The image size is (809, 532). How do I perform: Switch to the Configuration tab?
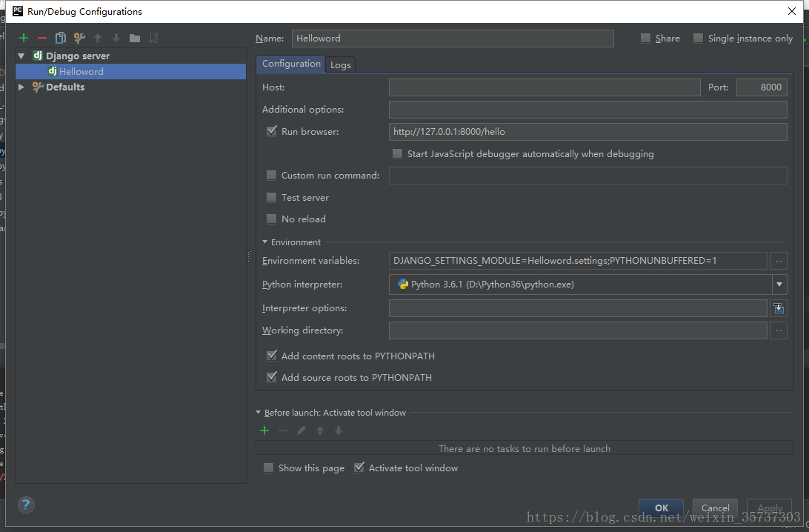pos(291,64)
